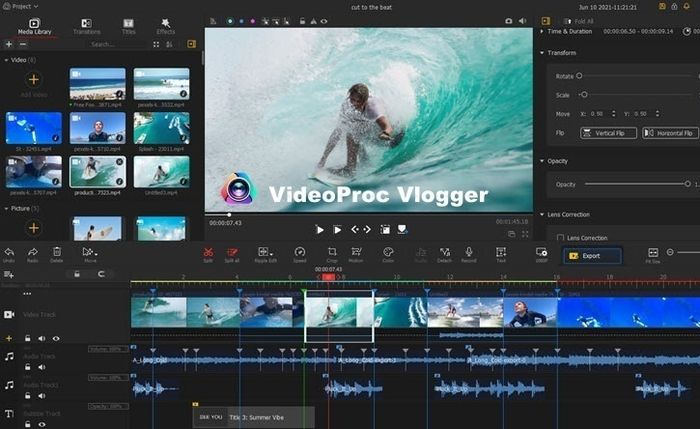Adjust the Rotate slider handle

coord(579,76)
